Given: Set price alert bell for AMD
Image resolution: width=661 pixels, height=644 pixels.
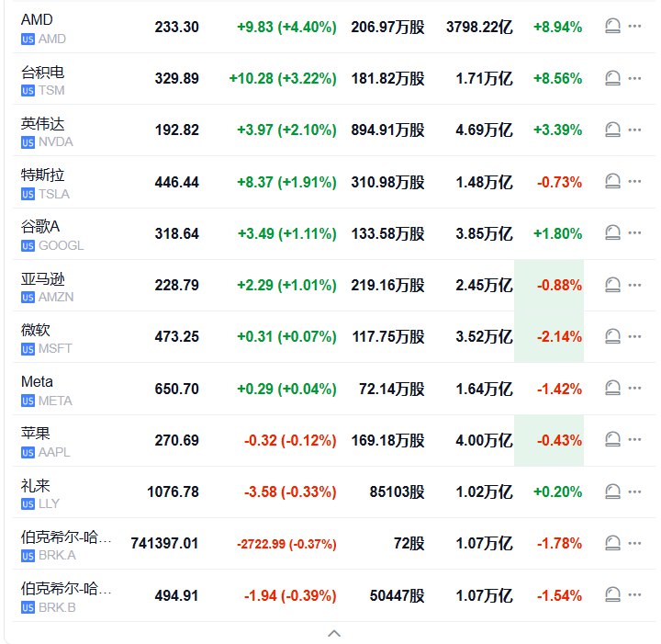Looking at the screenshot, I should tap(612, 26).
